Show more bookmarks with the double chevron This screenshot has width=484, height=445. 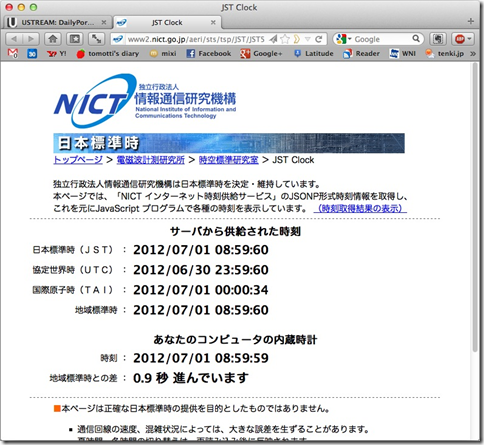point(473,54)
